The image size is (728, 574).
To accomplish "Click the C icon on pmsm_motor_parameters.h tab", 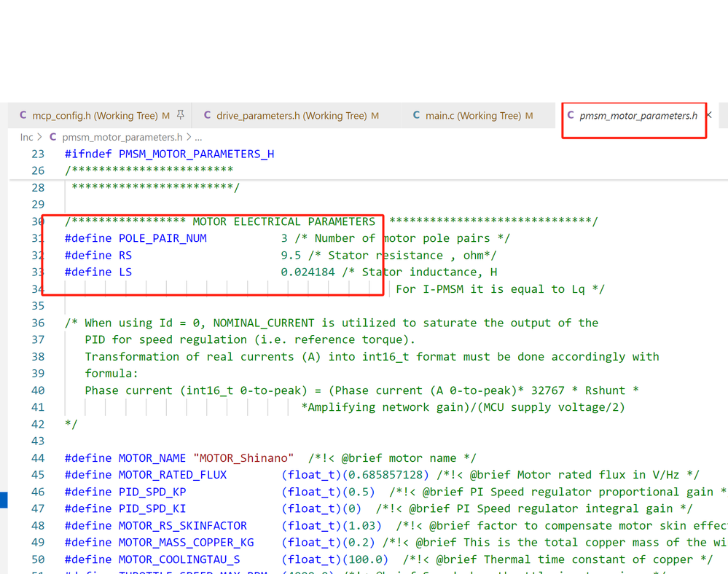I will (x=571, y=115).
